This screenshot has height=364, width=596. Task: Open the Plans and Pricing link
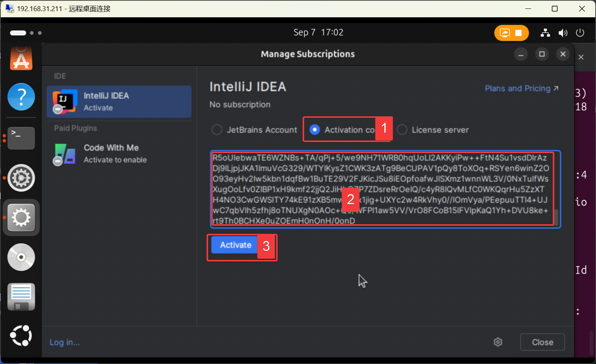point(521,89)
